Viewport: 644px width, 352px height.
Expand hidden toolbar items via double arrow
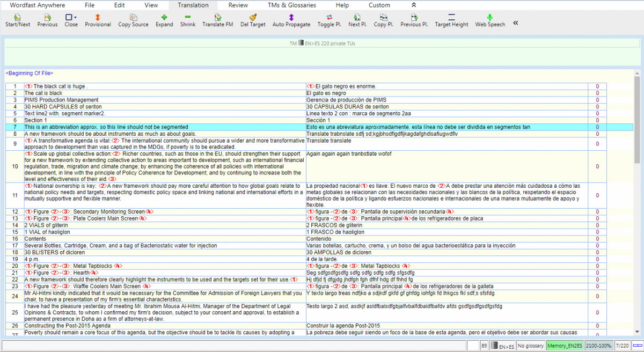(516, 23)
